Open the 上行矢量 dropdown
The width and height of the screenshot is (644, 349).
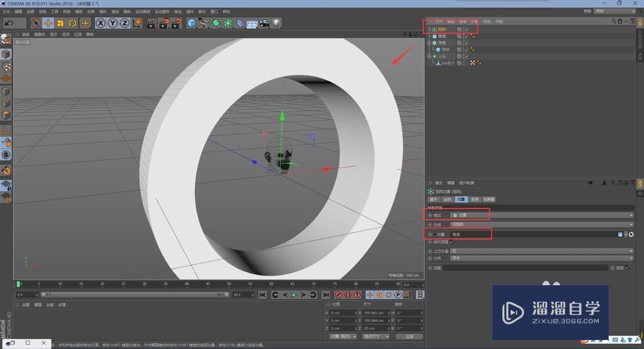tap(542, 251)
